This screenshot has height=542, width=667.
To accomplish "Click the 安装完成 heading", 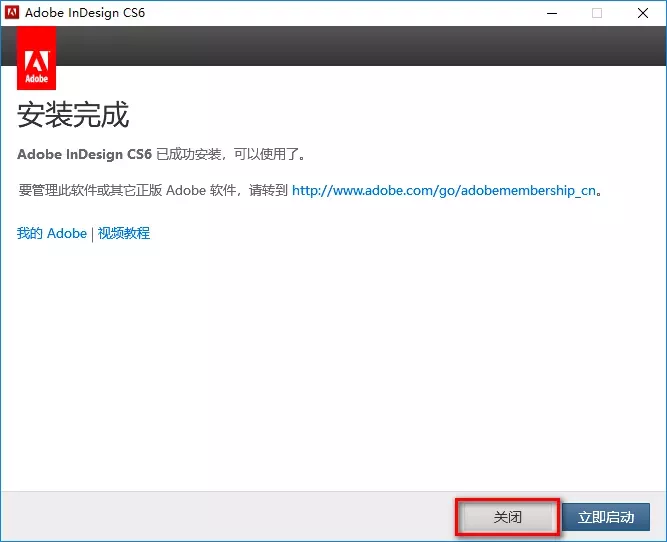I will pyautogui.click(x=73, y=115).
